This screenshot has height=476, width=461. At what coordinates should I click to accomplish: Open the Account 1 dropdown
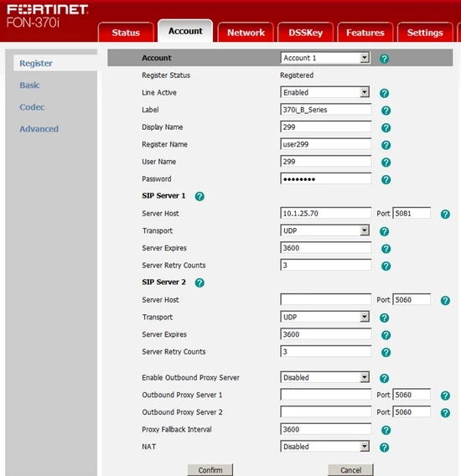[325, 58]
